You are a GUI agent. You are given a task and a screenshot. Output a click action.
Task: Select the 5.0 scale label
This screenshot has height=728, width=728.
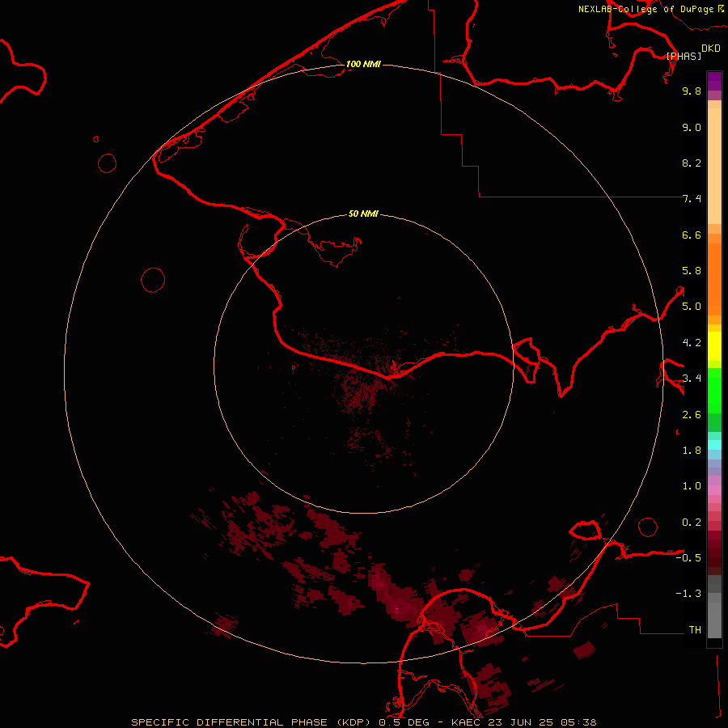click(x=692, y=307)
